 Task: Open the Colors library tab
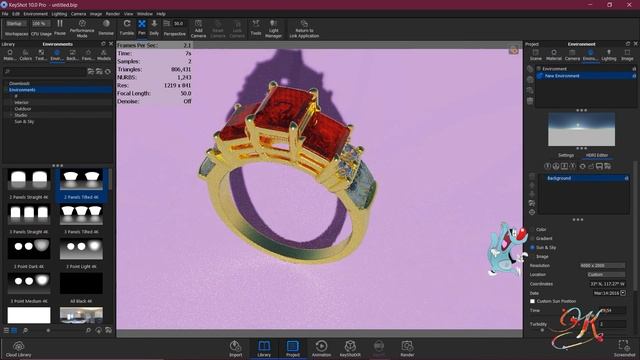[26, 55]
